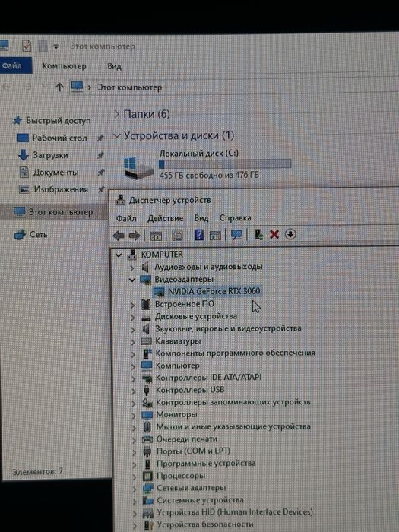Expand the Клавиатуры node
Viewport: 399px width, 532px height.
133,342
